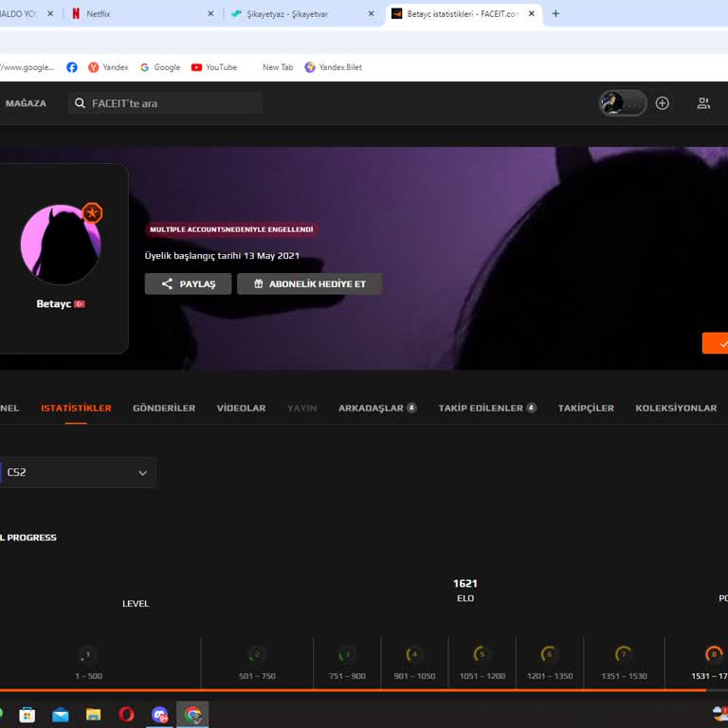Click the orange checkmark button on banner

click(x=716, y=343)
